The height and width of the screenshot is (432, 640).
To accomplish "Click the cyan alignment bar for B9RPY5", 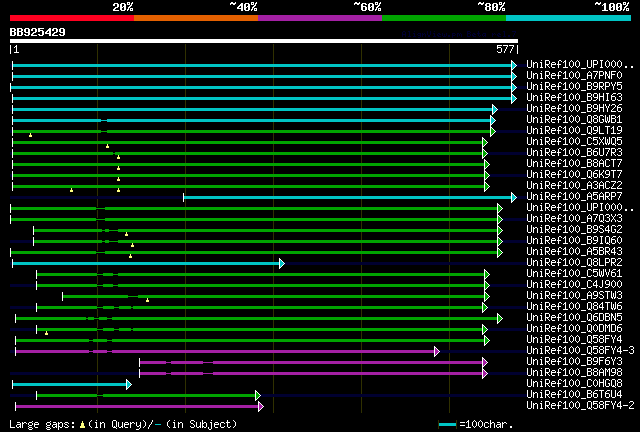I will (261, 87).
